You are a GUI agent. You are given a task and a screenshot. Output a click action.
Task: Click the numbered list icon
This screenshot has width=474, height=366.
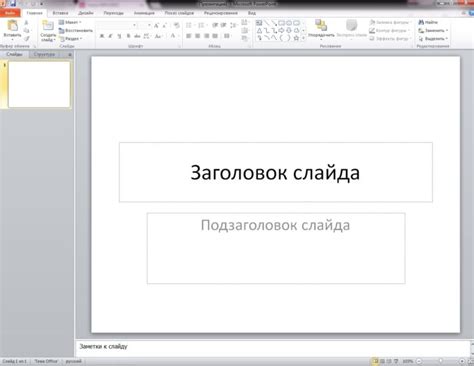click(201, 25)
